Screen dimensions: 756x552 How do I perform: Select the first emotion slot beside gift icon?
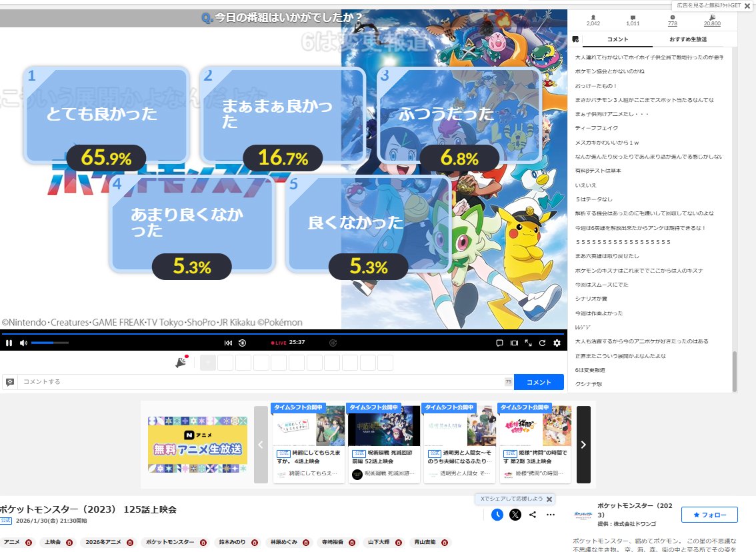pyautogui.click(x=208, y=363)
